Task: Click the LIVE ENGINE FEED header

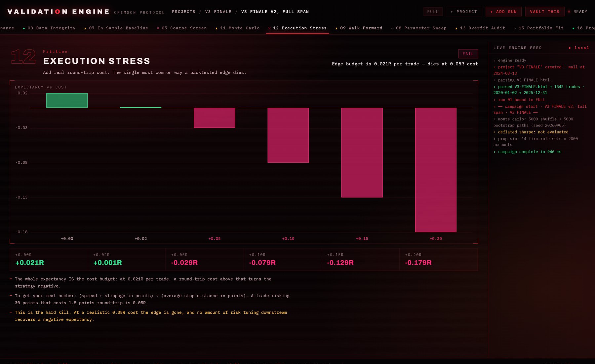Action: pos(518,48)
